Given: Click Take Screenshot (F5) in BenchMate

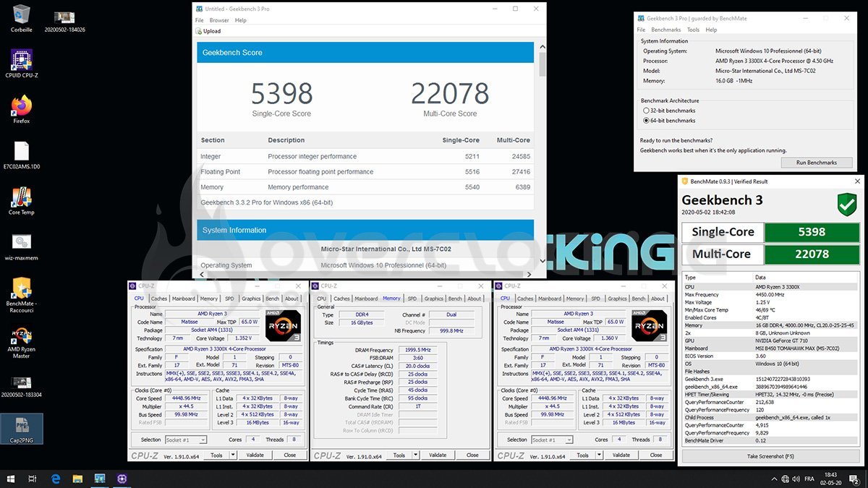Looking at the screenshot, I should coord(770,457).
